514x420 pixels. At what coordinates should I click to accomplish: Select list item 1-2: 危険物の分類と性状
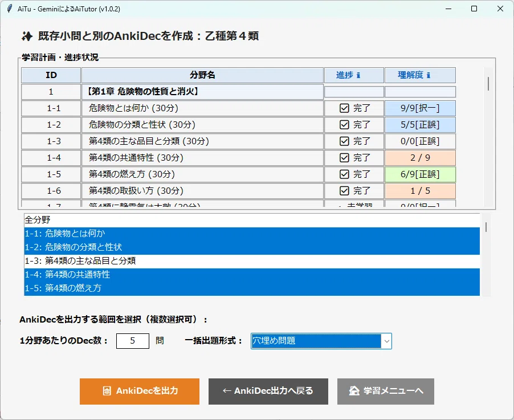[x=252, y=247]
